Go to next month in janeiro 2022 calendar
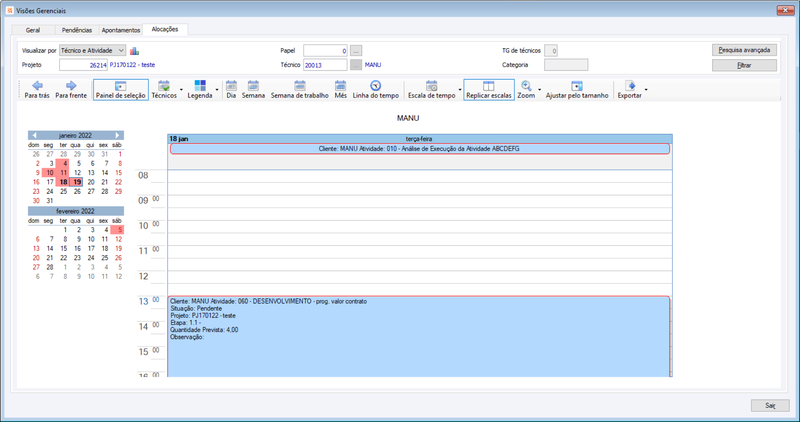 [117, 135]
